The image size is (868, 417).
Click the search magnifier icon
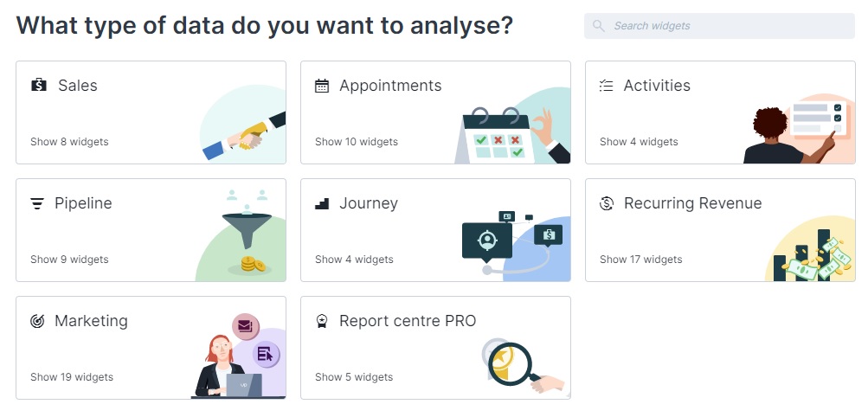pyautogui.click(x=598, y=26)
